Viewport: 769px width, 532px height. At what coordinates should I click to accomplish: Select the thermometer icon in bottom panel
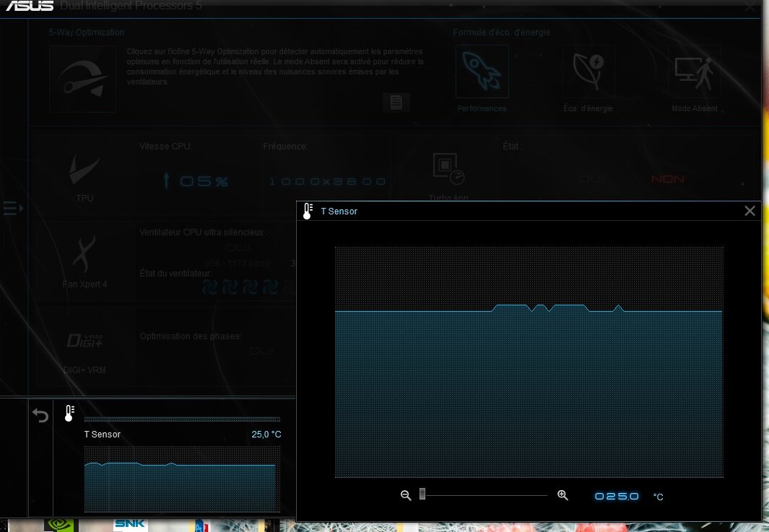[x=69, y=413]
